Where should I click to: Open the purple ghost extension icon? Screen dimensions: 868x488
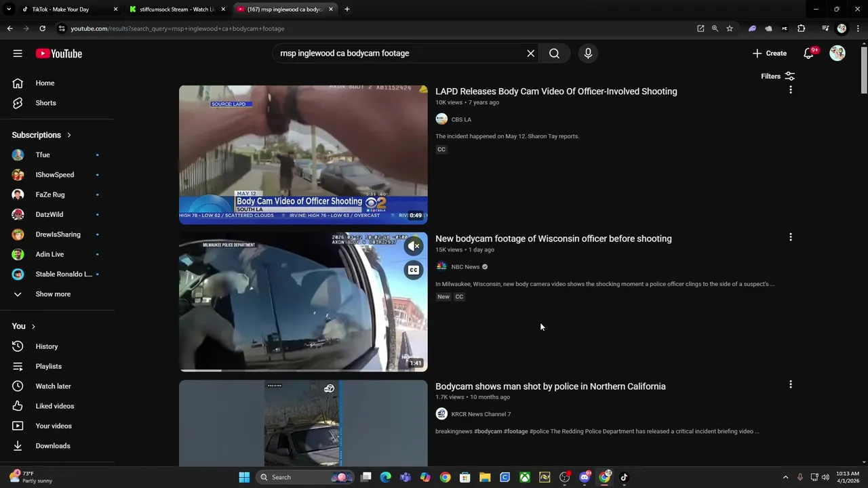coord(752,28)
